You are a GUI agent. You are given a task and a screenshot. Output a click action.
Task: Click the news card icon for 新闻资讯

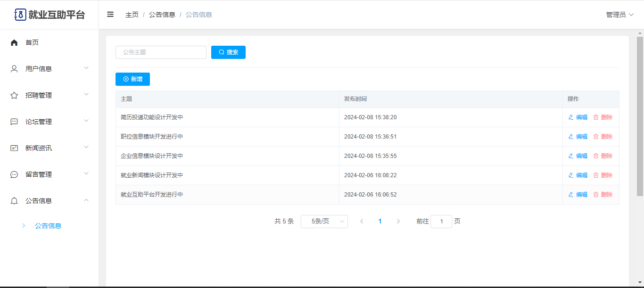(x=14, y=148)
